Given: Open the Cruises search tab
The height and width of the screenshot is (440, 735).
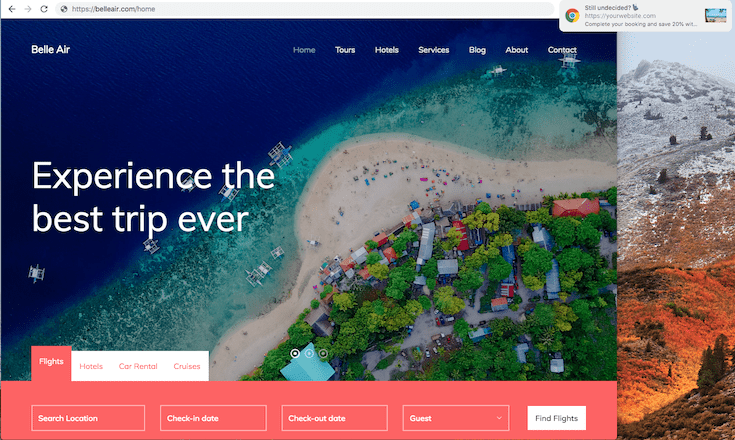Looking at the screenshot, I should click(187, 366).
